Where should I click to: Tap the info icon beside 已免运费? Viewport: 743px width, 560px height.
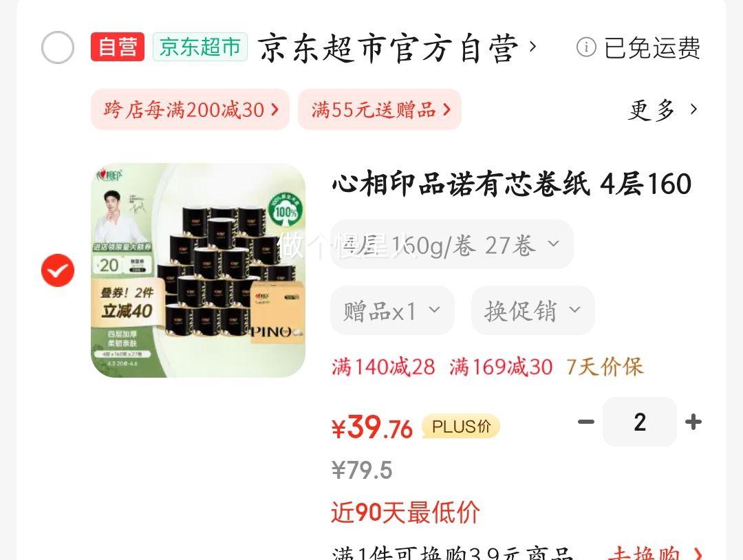pyautogui.click(x=586, y=47)
